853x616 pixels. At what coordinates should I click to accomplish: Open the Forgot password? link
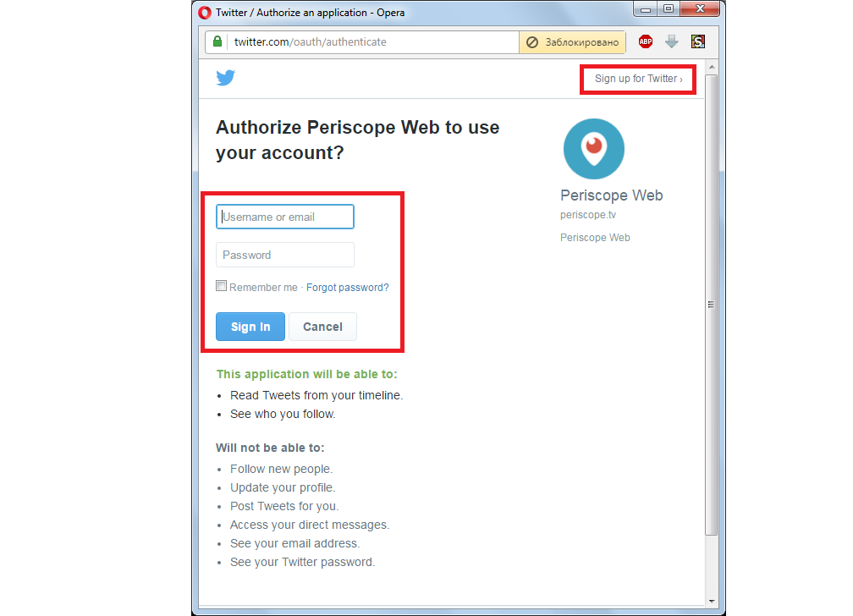click(x=347, y=288)
